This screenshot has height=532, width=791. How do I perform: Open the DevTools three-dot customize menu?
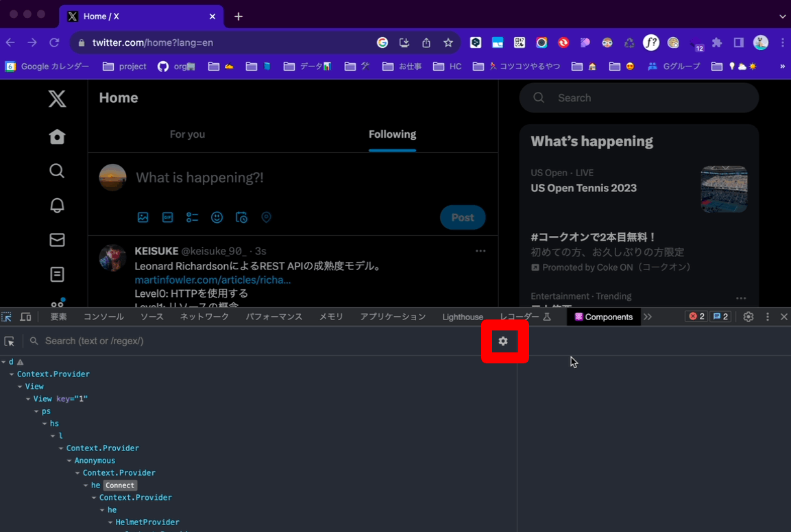coord(768,317)
